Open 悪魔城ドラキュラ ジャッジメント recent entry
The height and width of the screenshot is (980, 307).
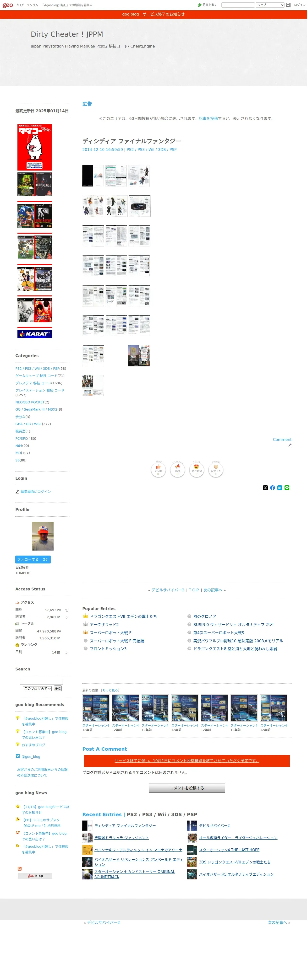click(121, 837)
